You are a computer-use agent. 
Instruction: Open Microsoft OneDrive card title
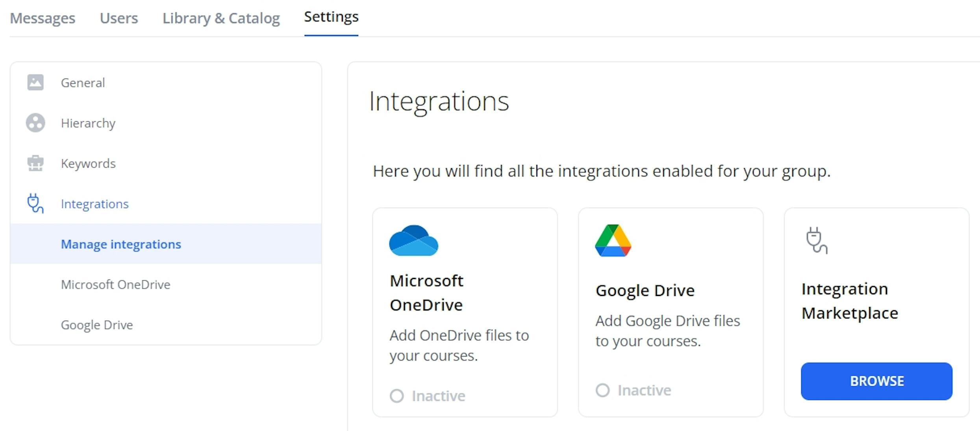click(426, 293)
